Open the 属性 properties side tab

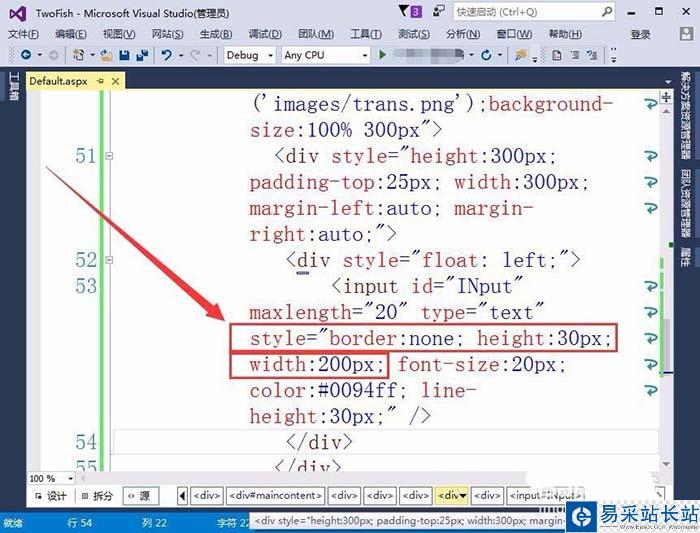[685, 257]
